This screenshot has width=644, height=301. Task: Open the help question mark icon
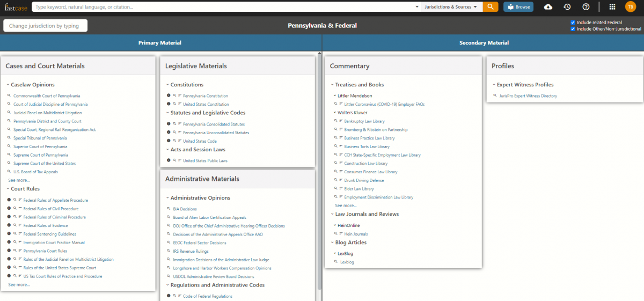tap(586, 7)
